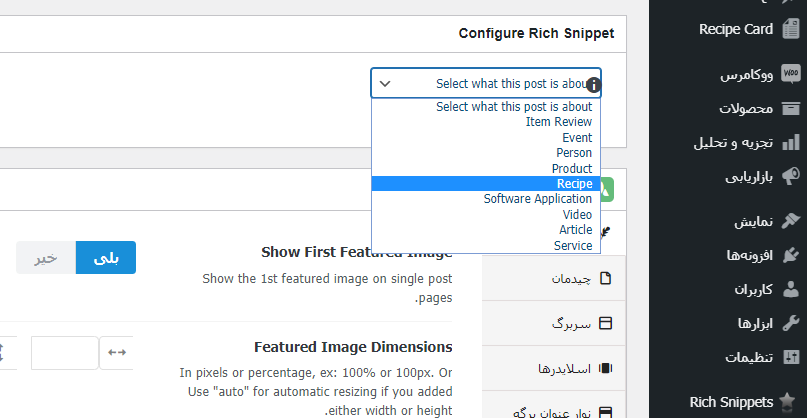Click the کاربران person icon
The width and height of the screenshot is (807, 418).
[x=791, y=289]
